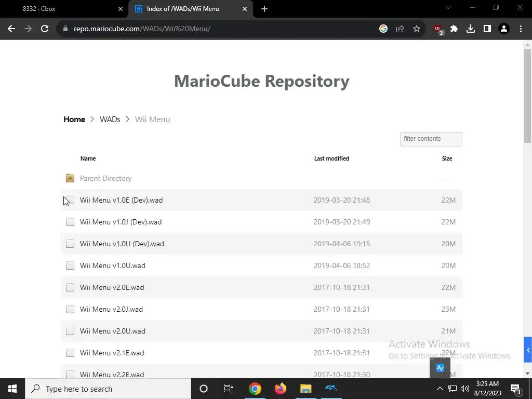The image size is (532, 399).
Task: Check the box for Wii Menu v2.2E.wad
Action: [x=70, y=375]
